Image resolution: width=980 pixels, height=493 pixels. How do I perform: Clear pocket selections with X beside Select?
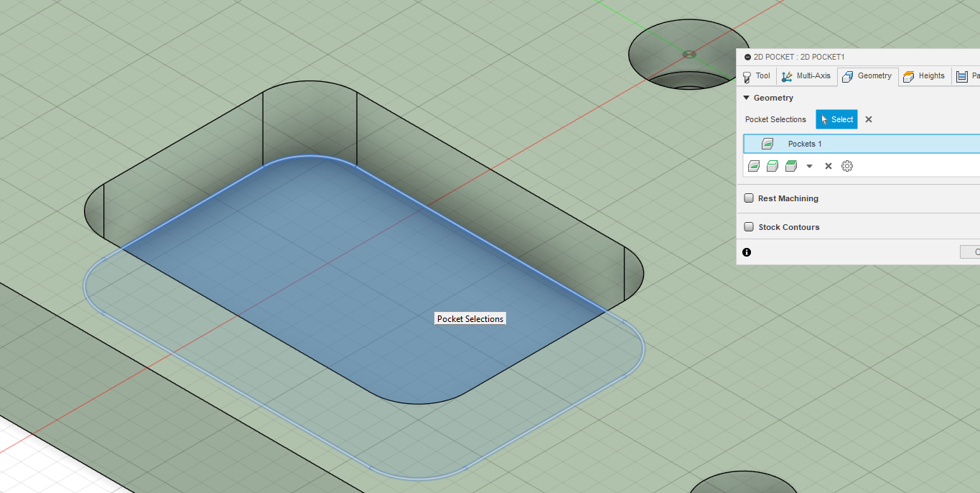tap(869, 119)
